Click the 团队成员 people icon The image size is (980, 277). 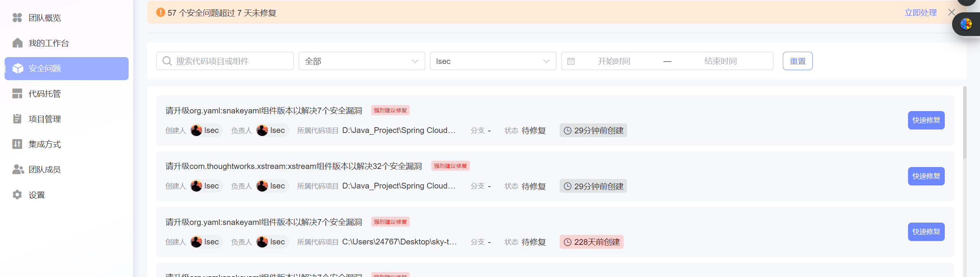(x=18, y=169)
